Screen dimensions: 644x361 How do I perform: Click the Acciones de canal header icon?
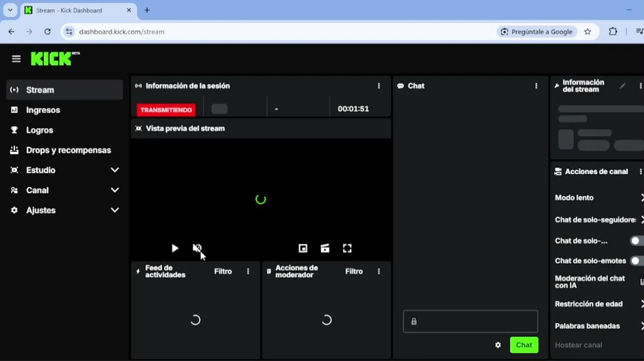coord(558,171)
